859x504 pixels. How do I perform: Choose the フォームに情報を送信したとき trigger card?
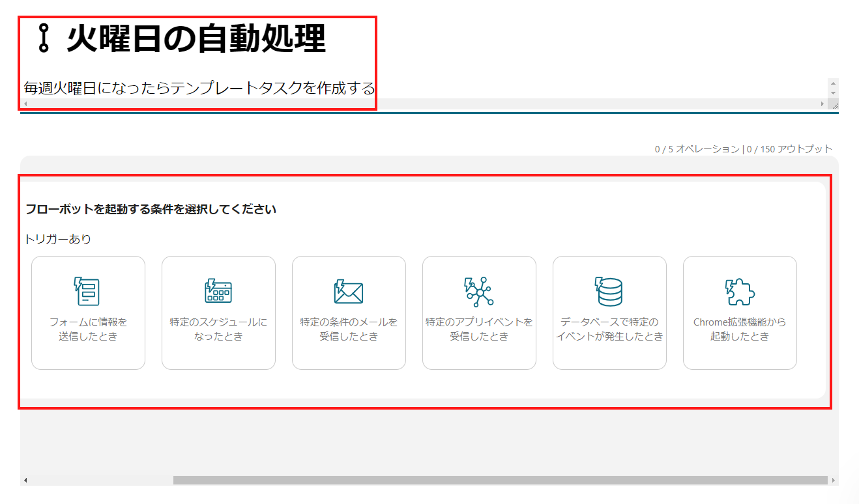[88, 313]
